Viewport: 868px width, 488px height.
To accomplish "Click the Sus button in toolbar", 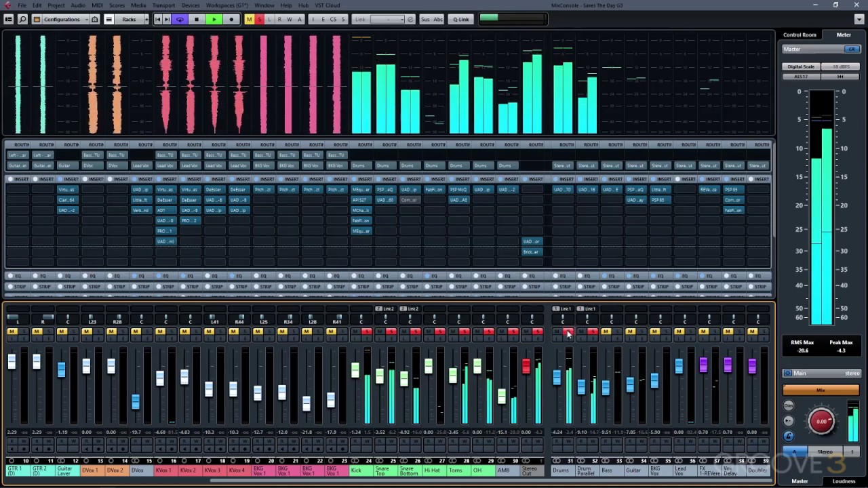I will [x=425, y=19].
